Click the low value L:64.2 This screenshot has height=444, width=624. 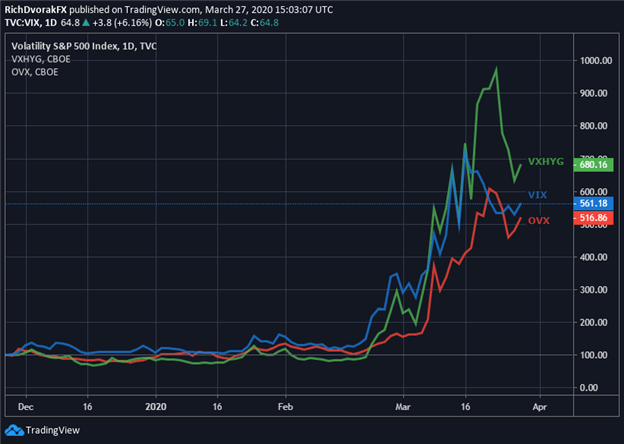(234, 23)
